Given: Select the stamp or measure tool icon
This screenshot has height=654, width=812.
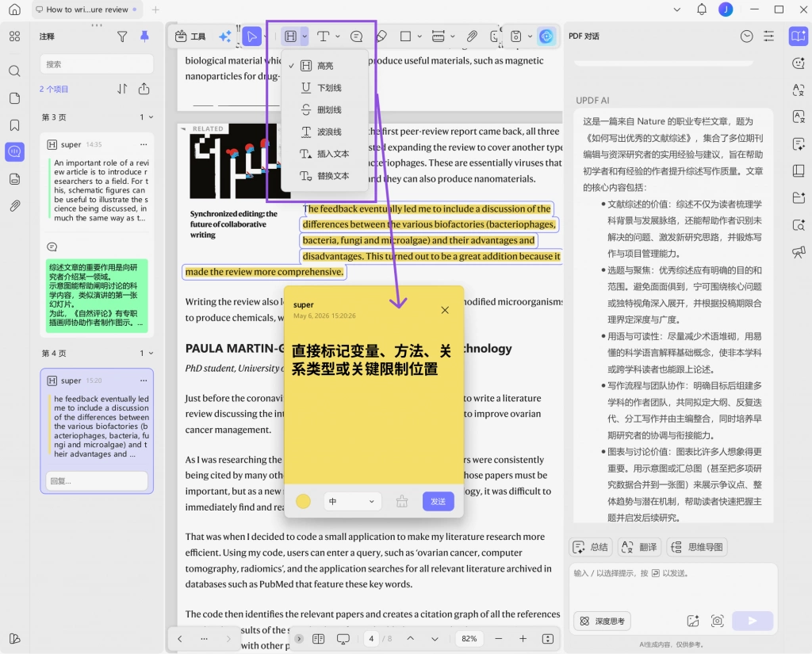Looking at the screenshot, I should click(438, 36).
